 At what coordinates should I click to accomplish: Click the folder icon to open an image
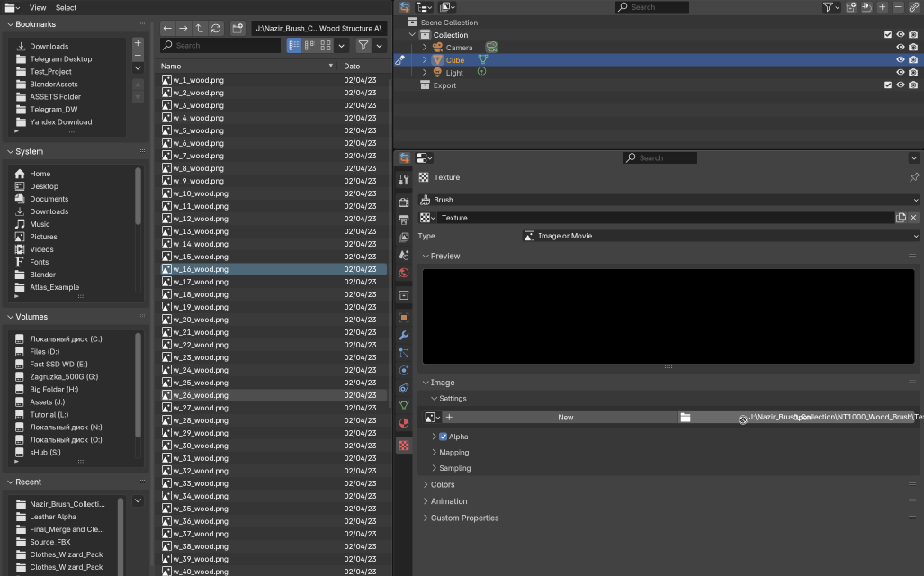(686, 418)
